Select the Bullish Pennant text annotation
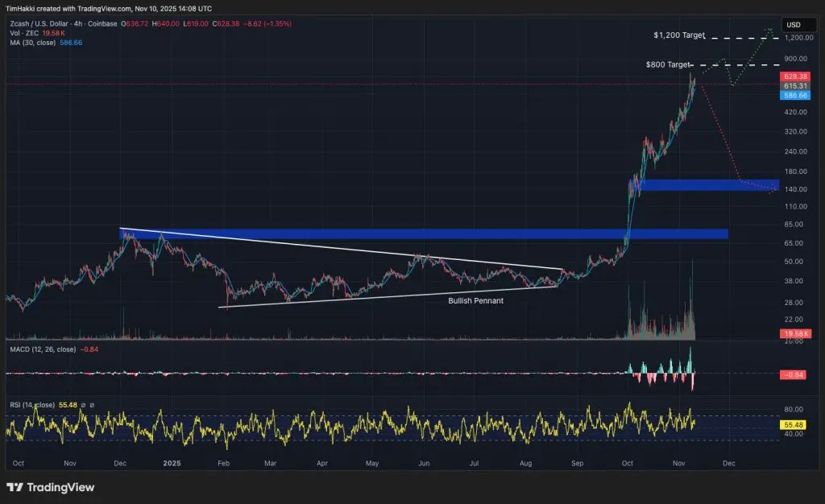 tap(475, 300)
